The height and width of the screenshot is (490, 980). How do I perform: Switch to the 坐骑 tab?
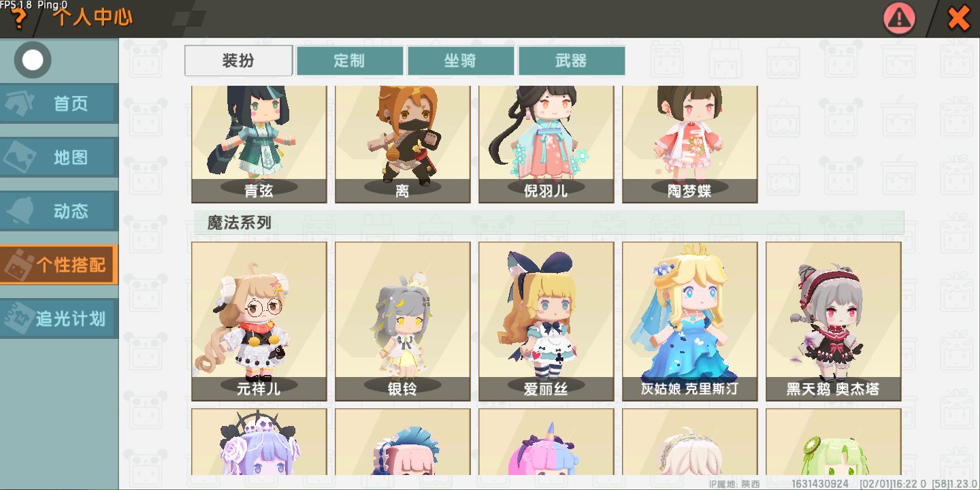pyautogui.click(x=461, y=61)
